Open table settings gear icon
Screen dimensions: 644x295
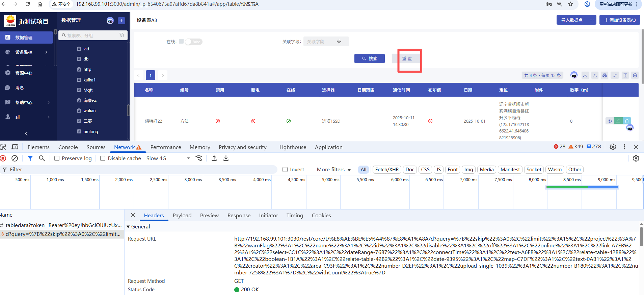pos(635,75)
